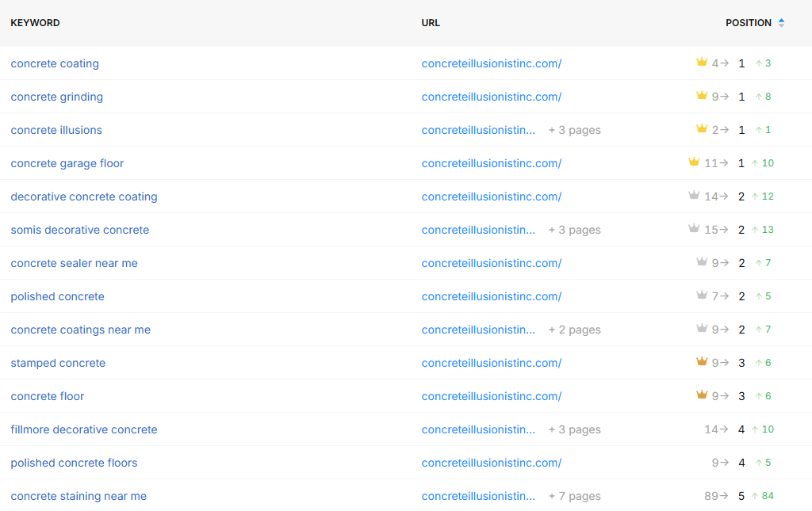Click previous position 11 in garage floor row

tap(711, 163)
